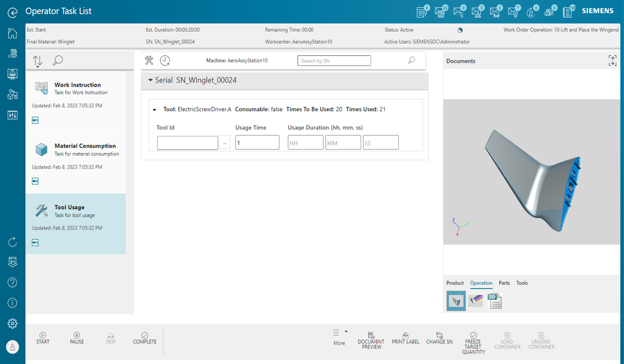Open the certified mail notification with badge 7
Image resolution: width=624 pixels, height=364 pixels.
point(513,12)
